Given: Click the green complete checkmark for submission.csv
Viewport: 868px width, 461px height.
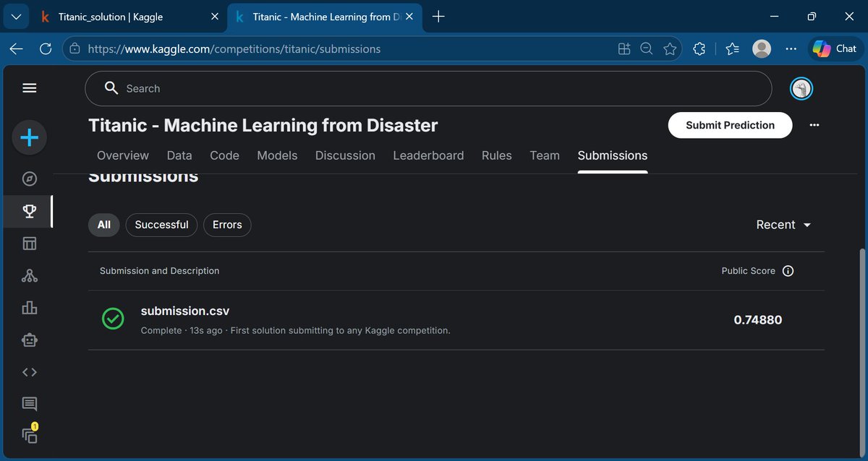Looking at the screenshot, I should click(113, 319).
